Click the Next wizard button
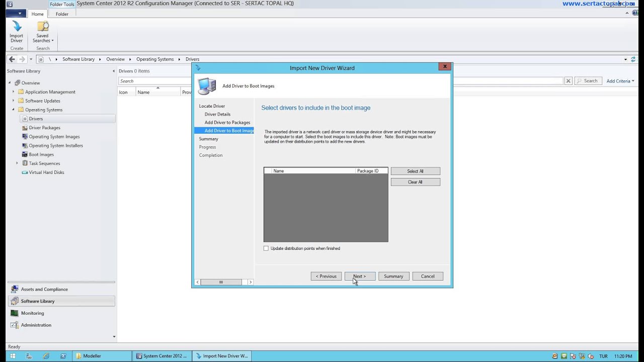 (360, 277)
